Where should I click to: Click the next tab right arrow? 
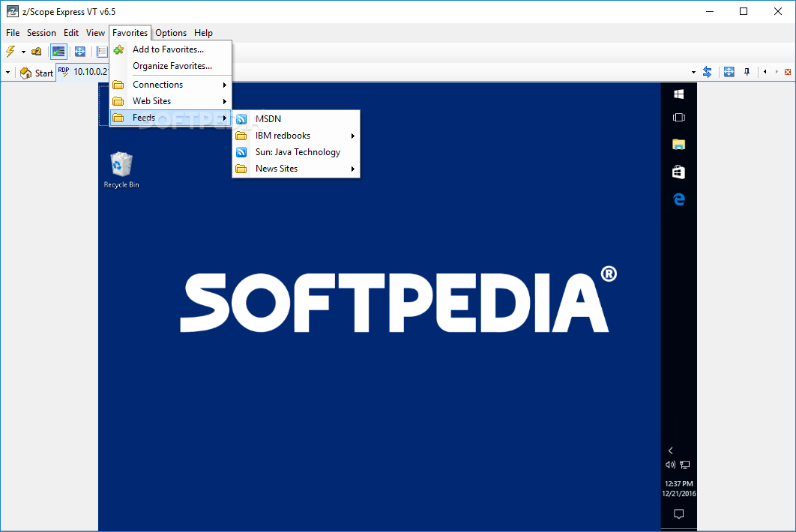click(x=777, y=72)
